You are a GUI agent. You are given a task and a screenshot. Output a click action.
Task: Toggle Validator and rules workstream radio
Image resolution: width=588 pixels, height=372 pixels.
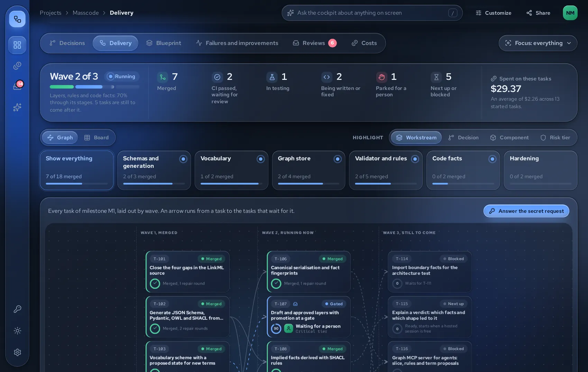click(415, 159)
